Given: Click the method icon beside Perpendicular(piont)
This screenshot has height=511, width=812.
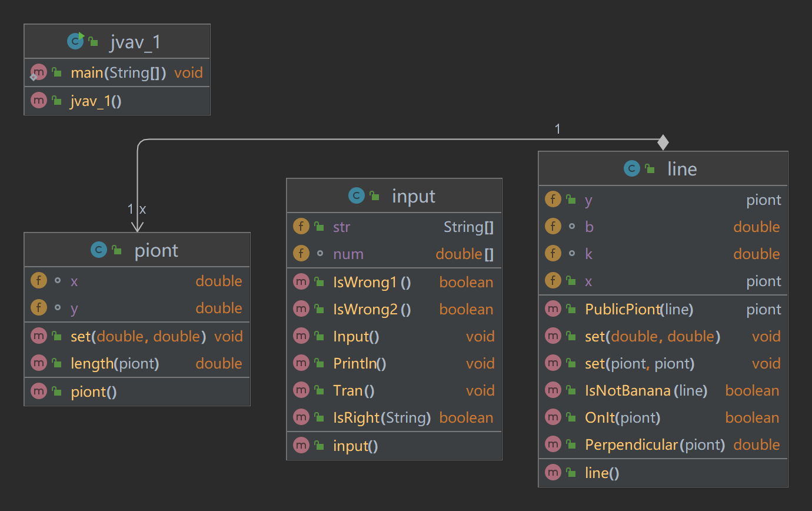Looking at the screenshot, I should click(553, 444).
